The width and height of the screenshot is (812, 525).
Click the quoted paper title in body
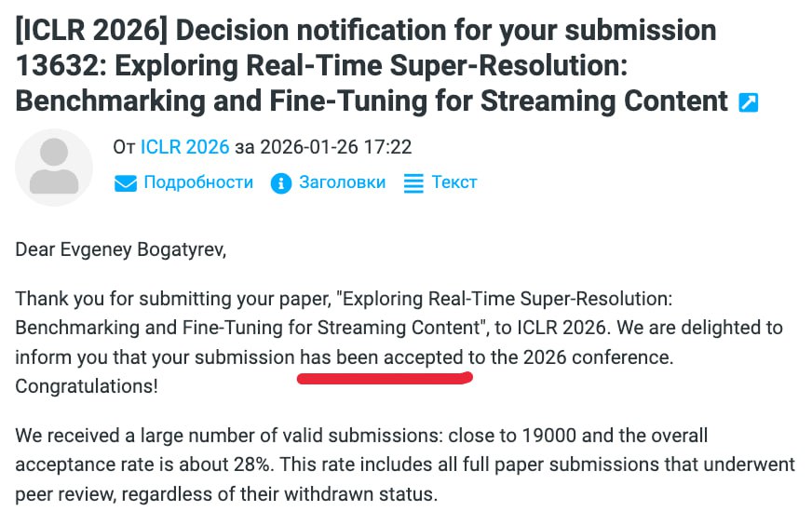(x=344, y=314)
